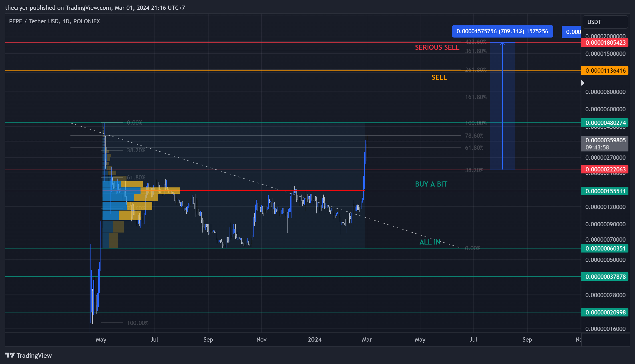The image size is (635, 364).
Task: Click the 0.00000028000 price axis tick
Action: pyautogui.click(x=605, y=295)
